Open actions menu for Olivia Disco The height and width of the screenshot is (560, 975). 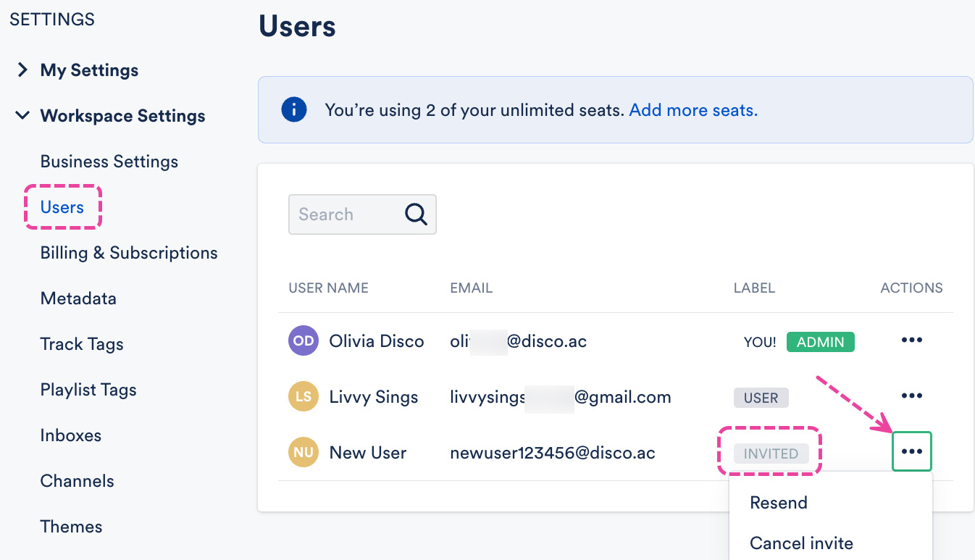coord(911,340)
